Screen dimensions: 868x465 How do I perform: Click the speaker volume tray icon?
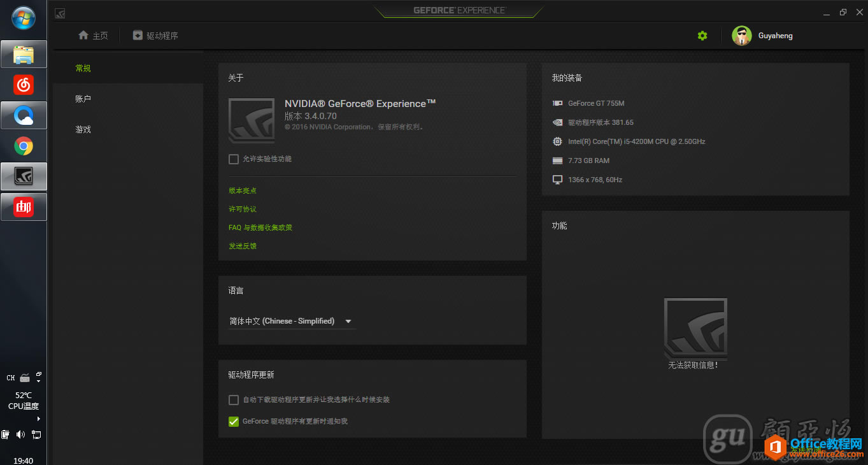click(x=20, y=434)
